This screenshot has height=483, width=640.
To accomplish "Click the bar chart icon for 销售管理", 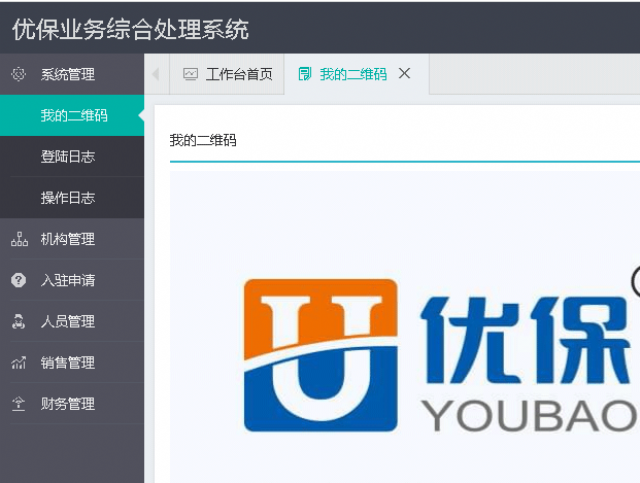I will coord(18,363).
